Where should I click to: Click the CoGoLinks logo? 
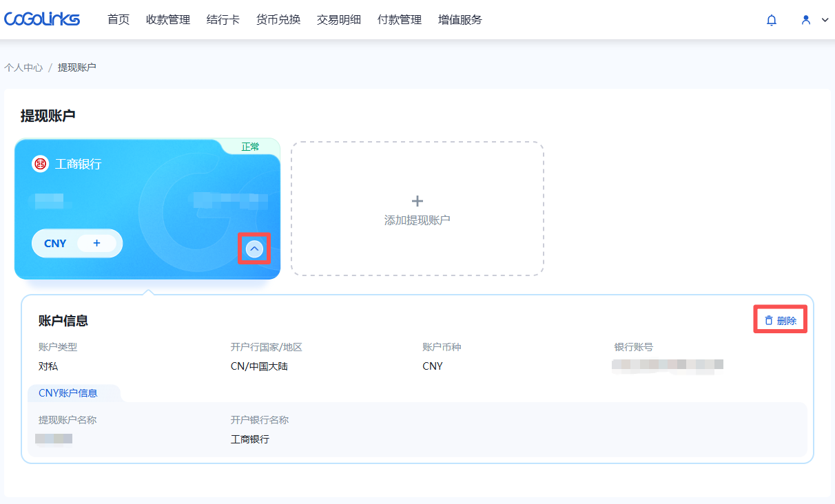(42, 19)
